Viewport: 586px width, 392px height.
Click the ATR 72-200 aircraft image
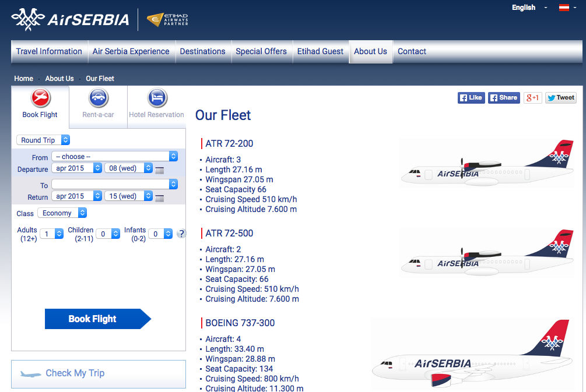click(487, 164)
